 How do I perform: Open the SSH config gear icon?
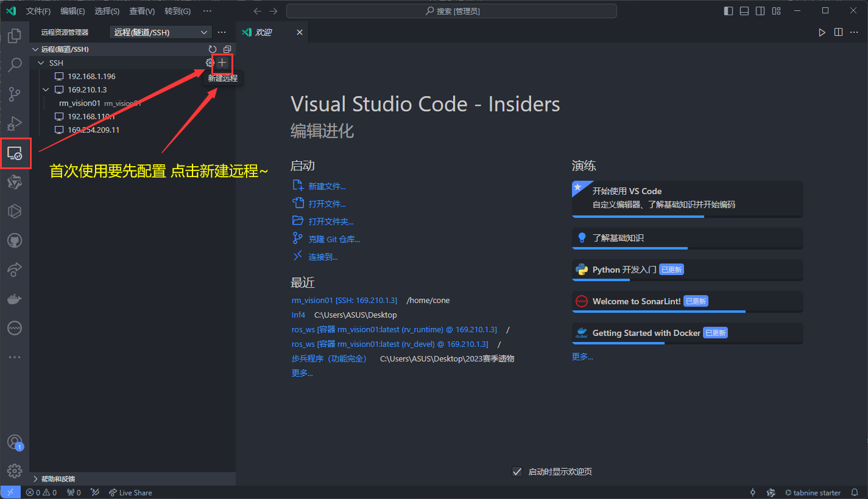[x=210, y=63]
